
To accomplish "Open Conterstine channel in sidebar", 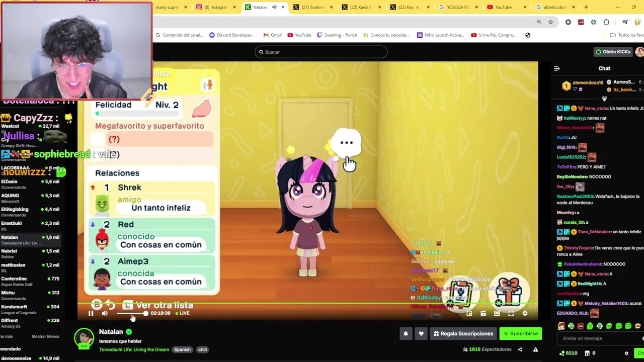I will click(30, 281).
